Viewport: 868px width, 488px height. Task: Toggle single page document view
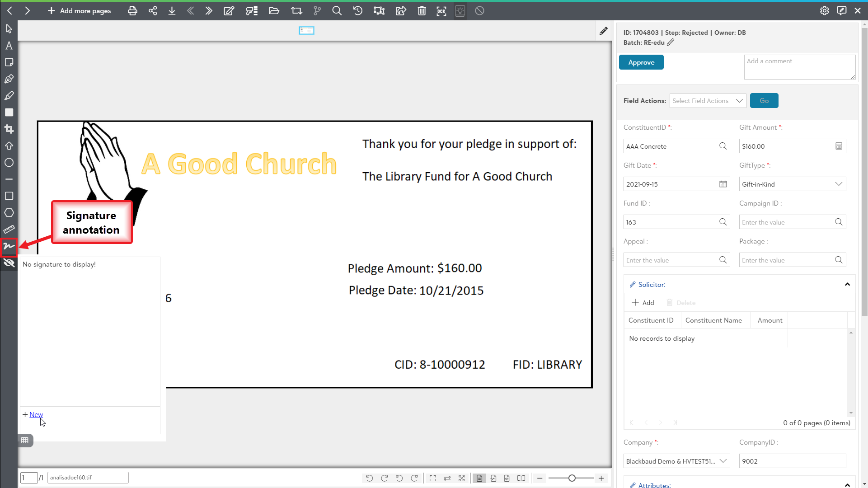(x=479, y=478)
